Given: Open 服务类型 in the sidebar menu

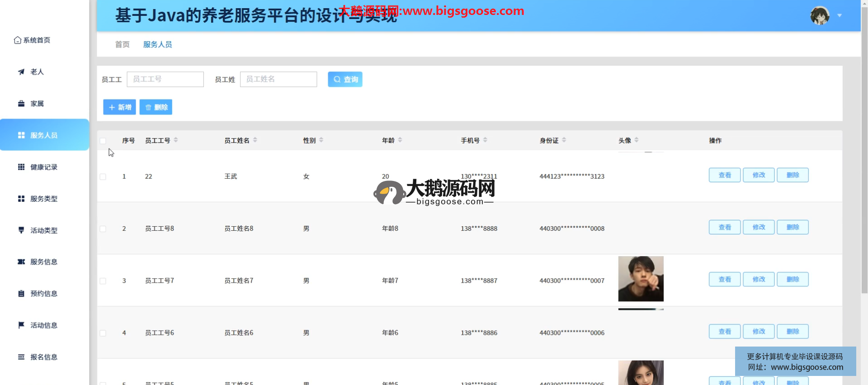Looking at the screenshot, I should [44, 199].
